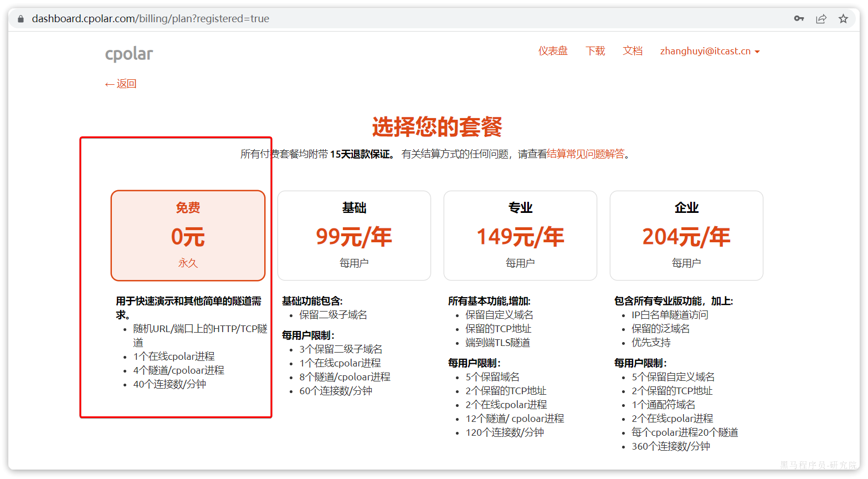Click the 40个连接数/分钟 list item

170,384
